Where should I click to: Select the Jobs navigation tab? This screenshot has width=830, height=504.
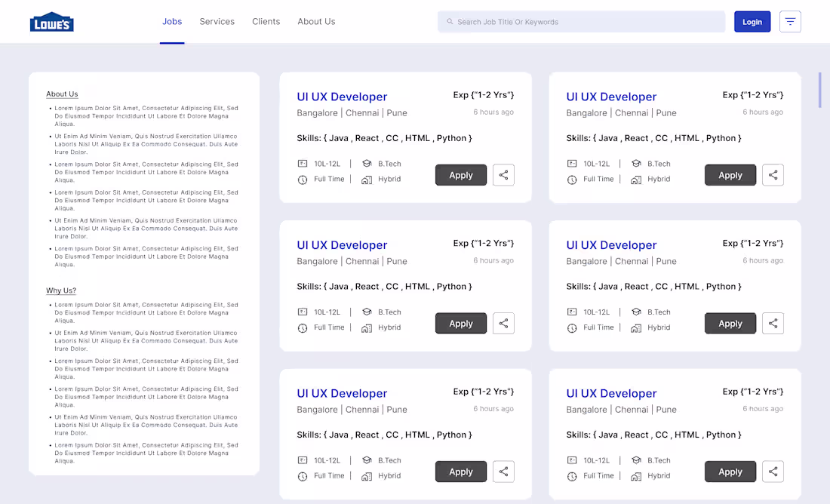pos(172,21)
